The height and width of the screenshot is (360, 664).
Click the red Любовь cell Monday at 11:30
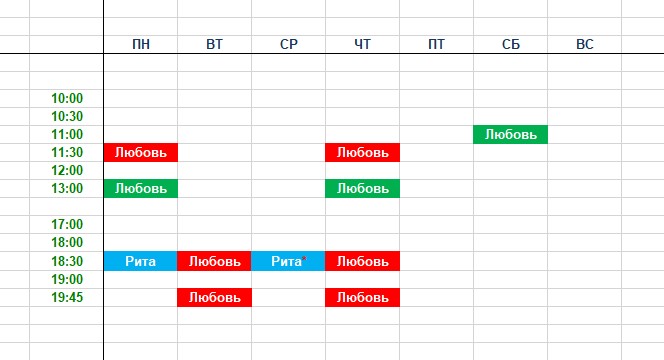coord(141,152)
